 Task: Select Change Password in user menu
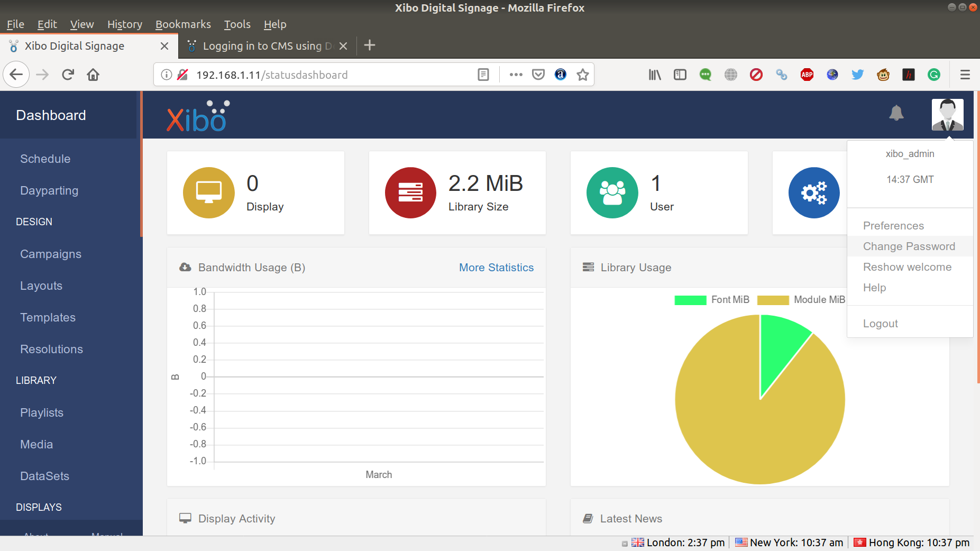(x=910, y=246)
